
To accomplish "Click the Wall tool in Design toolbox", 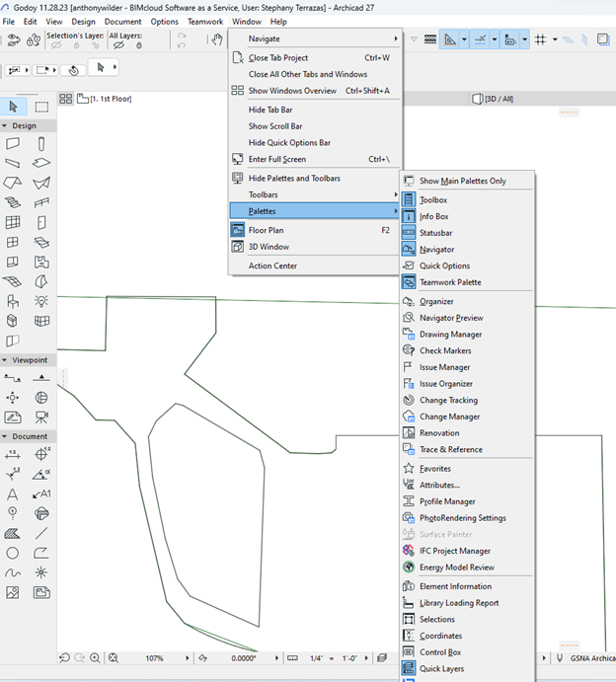I will click(x=13, y=144).
